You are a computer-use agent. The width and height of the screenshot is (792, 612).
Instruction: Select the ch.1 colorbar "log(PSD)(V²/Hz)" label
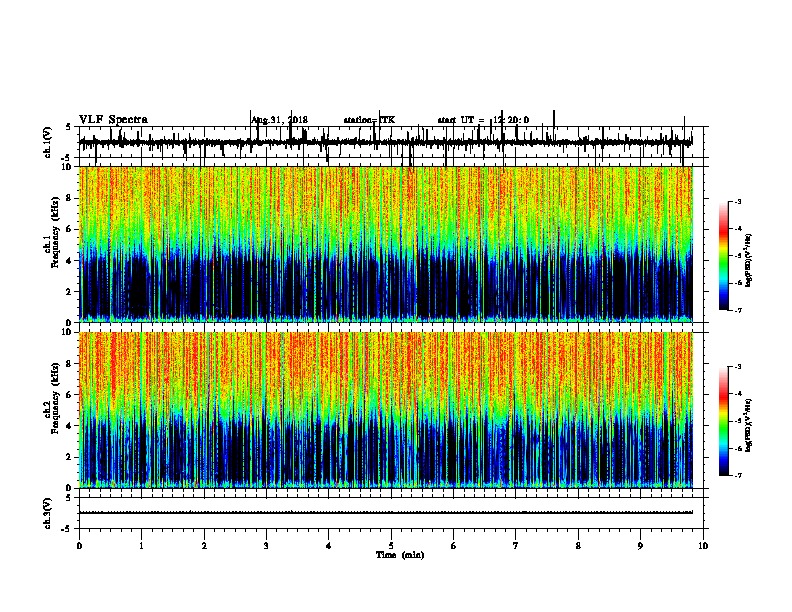coord(749,260)
